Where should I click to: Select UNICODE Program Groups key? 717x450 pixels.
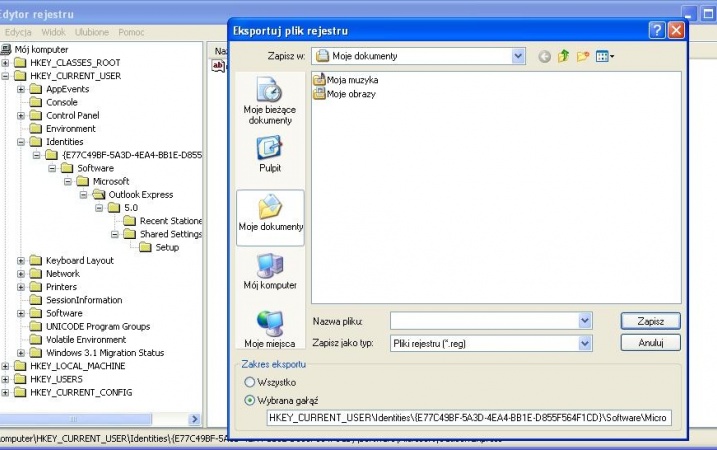pyautogui.click(x=98, y=327)
